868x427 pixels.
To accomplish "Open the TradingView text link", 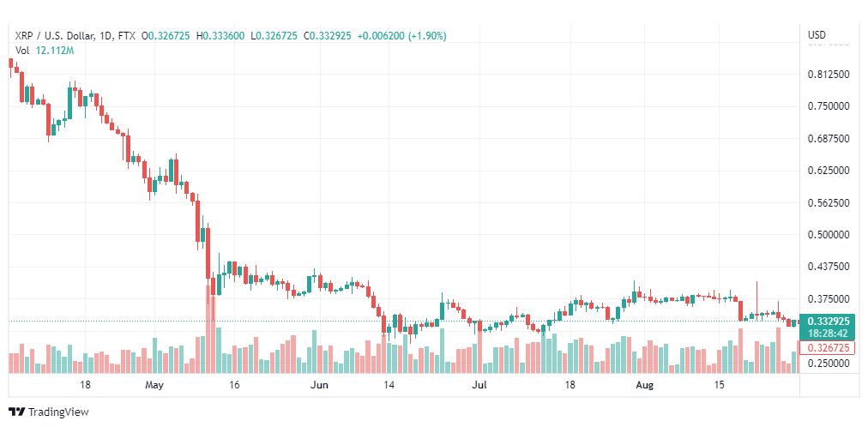I will point(58,412).
